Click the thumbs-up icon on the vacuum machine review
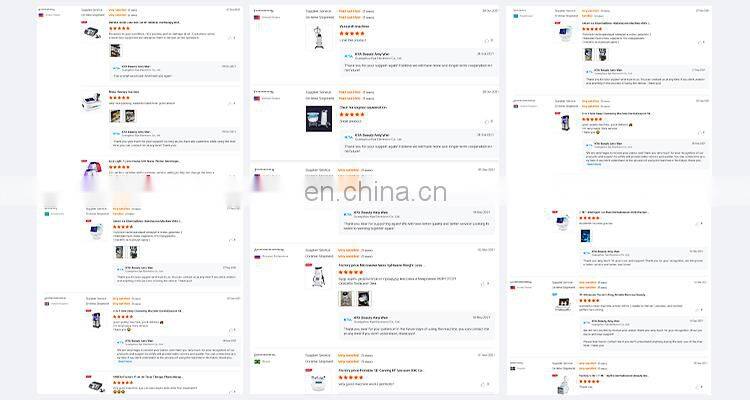The image size is (750, 400). pos(486,41)
